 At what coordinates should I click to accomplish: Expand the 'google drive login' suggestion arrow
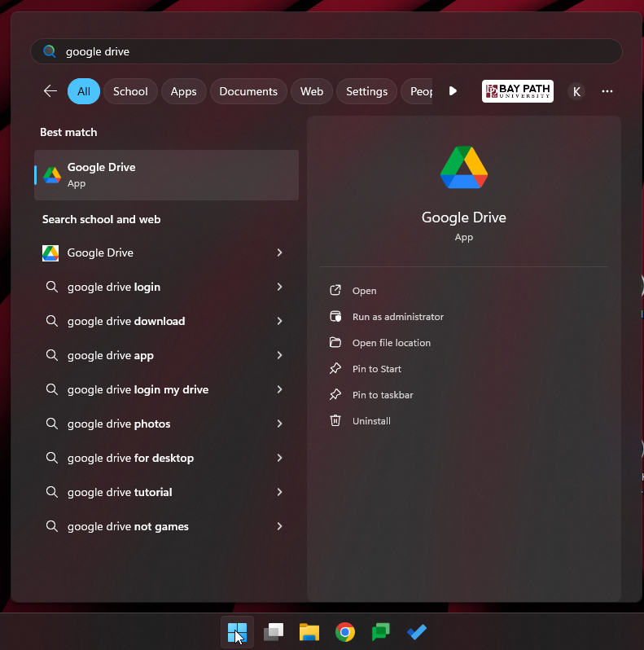click(x=279, y=287)
